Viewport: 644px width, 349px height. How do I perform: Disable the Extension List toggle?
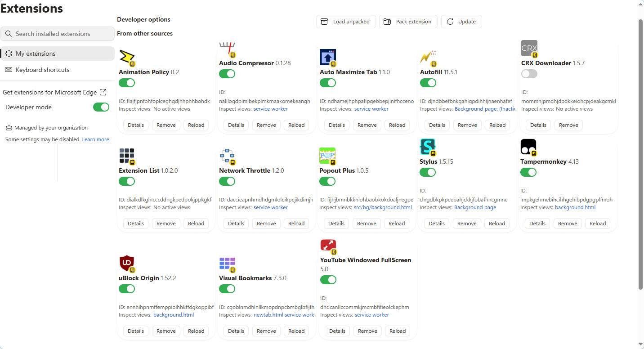point(127,181)
